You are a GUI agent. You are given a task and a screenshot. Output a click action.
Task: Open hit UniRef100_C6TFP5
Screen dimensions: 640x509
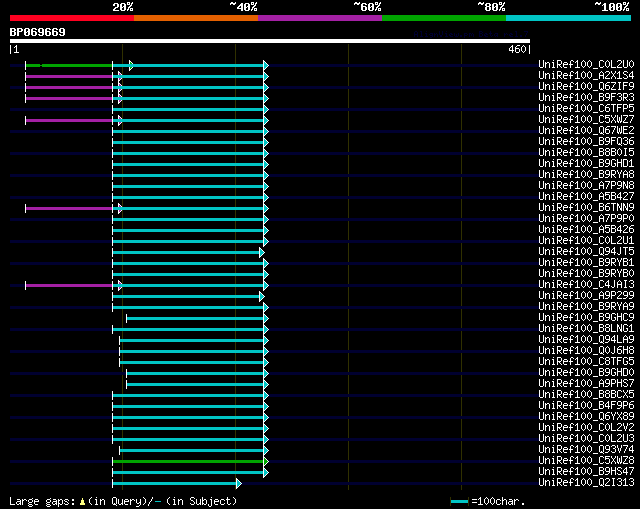tap(586, 109)
